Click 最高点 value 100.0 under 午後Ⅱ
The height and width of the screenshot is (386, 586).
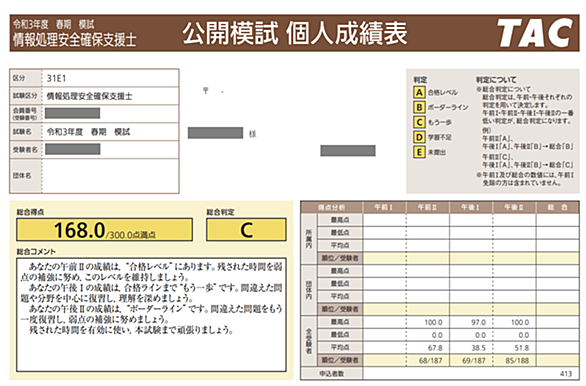point(520,322)
